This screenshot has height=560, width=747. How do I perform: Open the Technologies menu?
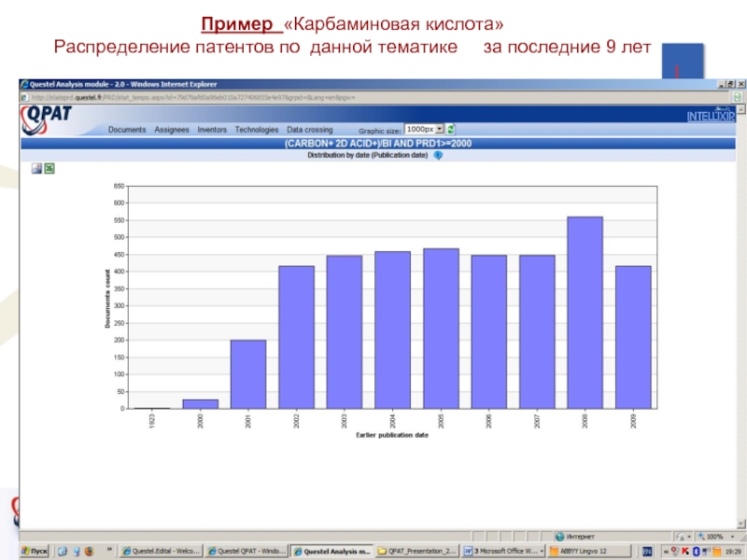click(257, 130)
